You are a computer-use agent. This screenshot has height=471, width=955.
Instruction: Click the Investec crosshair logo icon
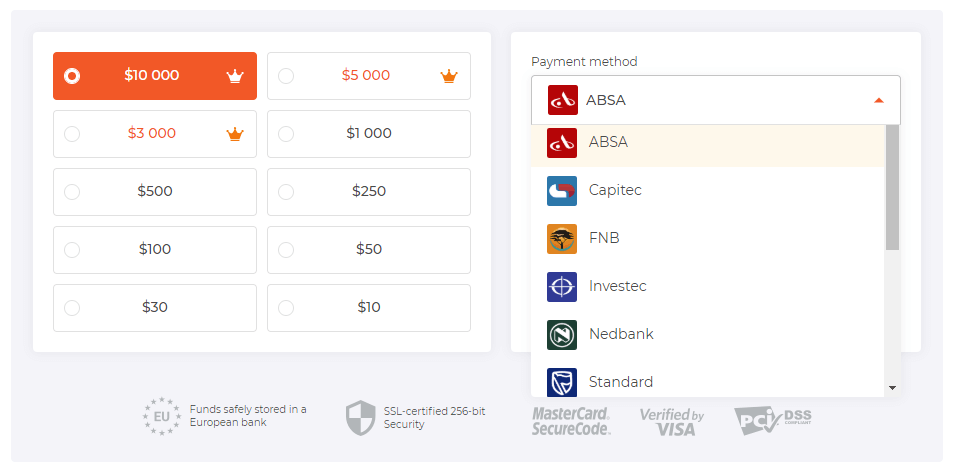pyautogui.click(x=562, y=287)
